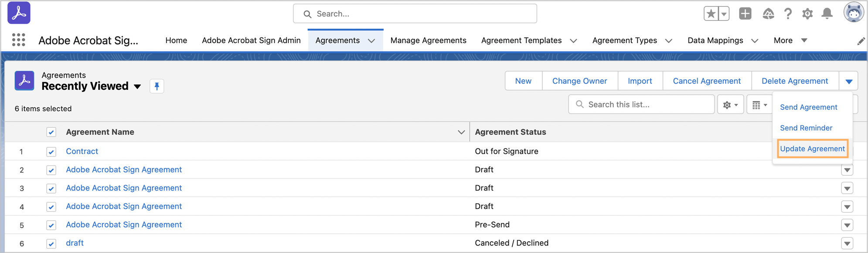Expand the Recently Viewed list view selector
The image size is (868, 253).
(137, 86)
